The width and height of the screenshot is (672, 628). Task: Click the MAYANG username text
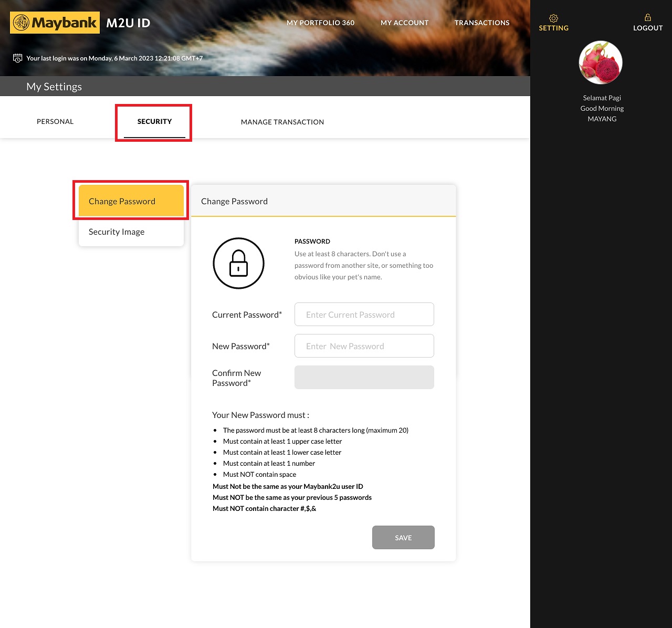(602, 119)
